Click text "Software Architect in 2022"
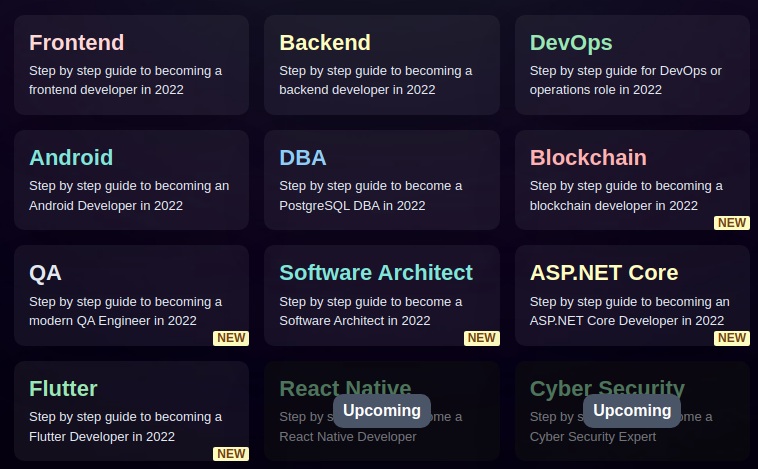 (x=355, y=321)
